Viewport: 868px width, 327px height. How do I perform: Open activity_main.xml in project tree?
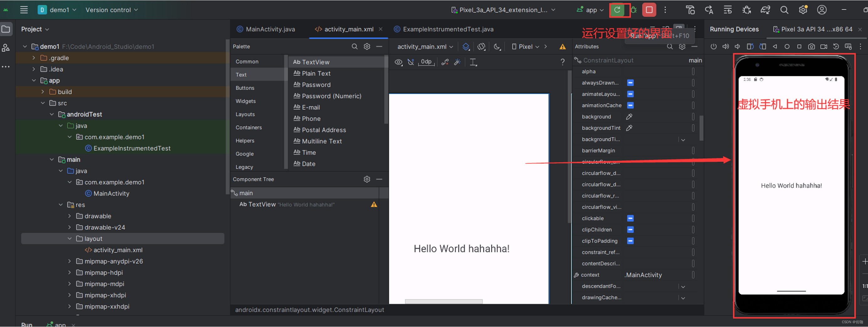(x=118, y=250)
